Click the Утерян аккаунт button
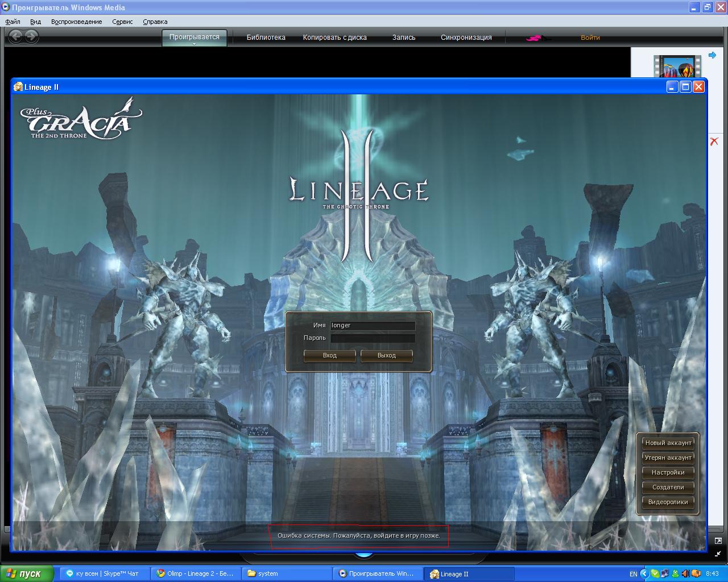The width and height of the screenshot is (728, 582). point(668,458)
